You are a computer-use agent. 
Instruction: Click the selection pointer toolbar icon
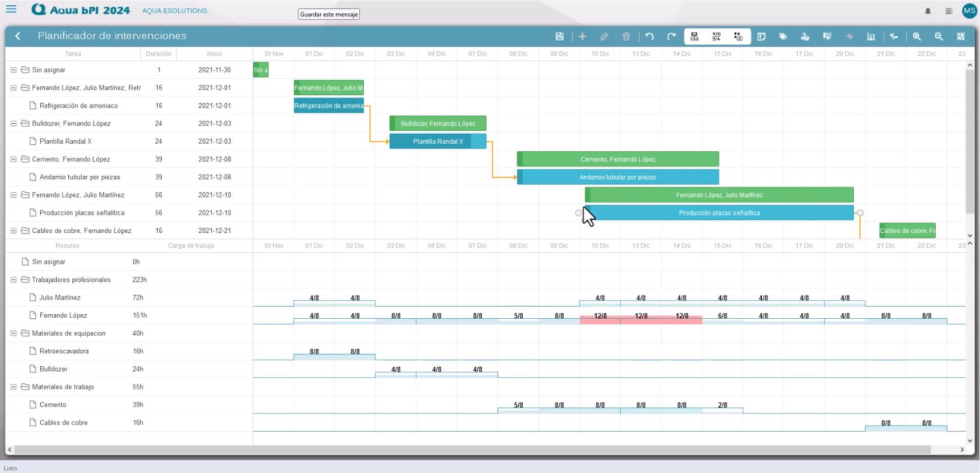coord(827,36)
